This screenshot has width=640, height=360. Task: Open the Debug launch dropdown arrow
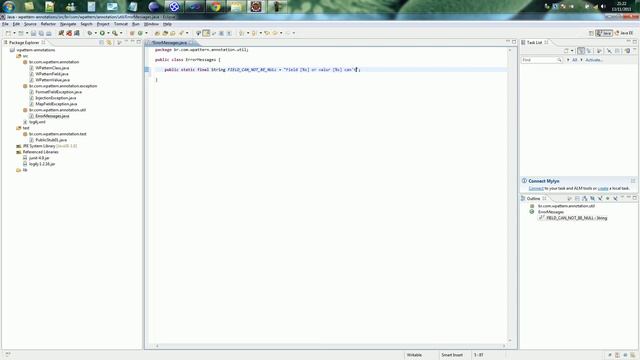pyautogui.click(x=96, y=33)
